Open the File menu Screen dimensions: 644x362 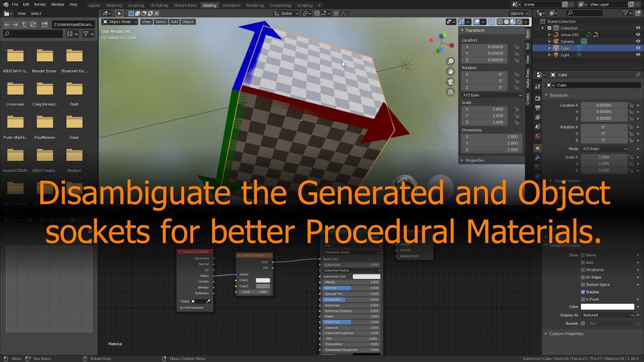15,4
